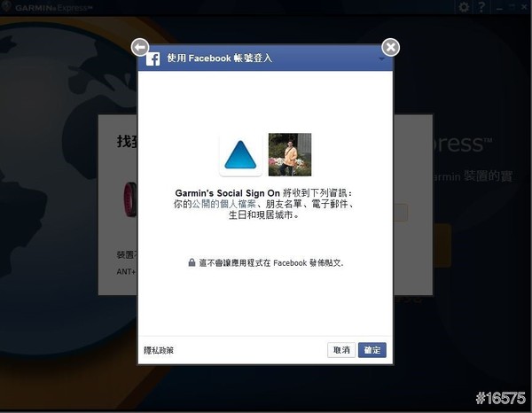Open Garmin Express settings gear icon
The width and height of the screenshot is (532, 413).
[x=464, y=7]
